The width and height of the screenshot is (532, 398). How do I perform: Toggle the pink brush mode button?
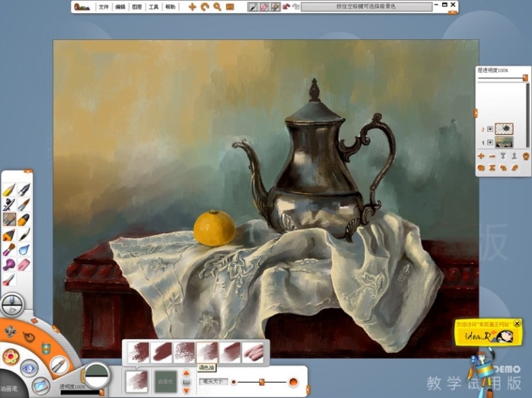tap(264, 7)
